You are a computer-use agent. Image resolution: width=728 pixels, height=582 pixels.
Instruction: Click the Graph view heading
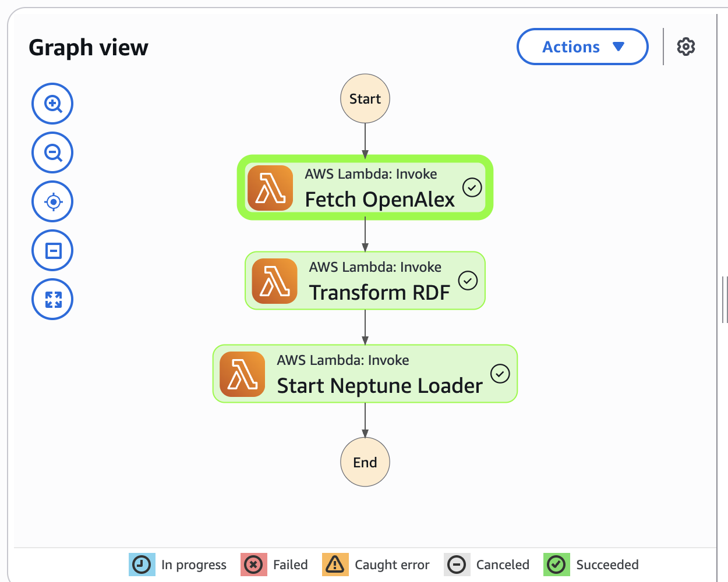(89, 48)
